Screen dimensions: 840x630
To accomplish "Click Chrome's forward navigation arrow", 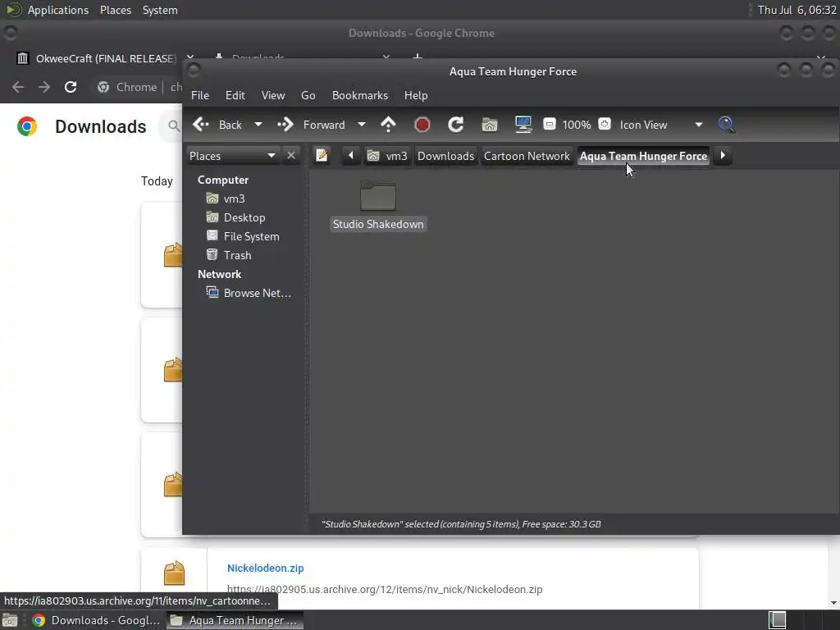I will [x=44, y=87].
